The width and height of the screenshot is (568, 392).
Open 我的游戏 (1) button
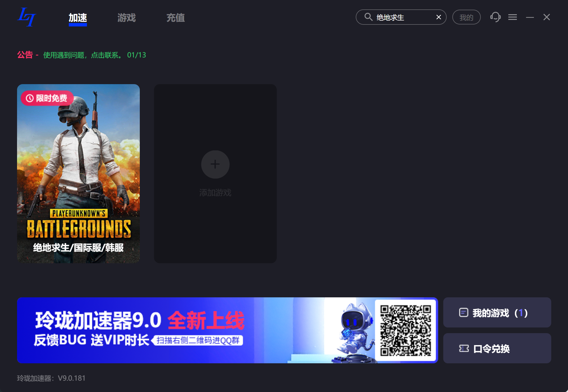[x=497, y=312]
